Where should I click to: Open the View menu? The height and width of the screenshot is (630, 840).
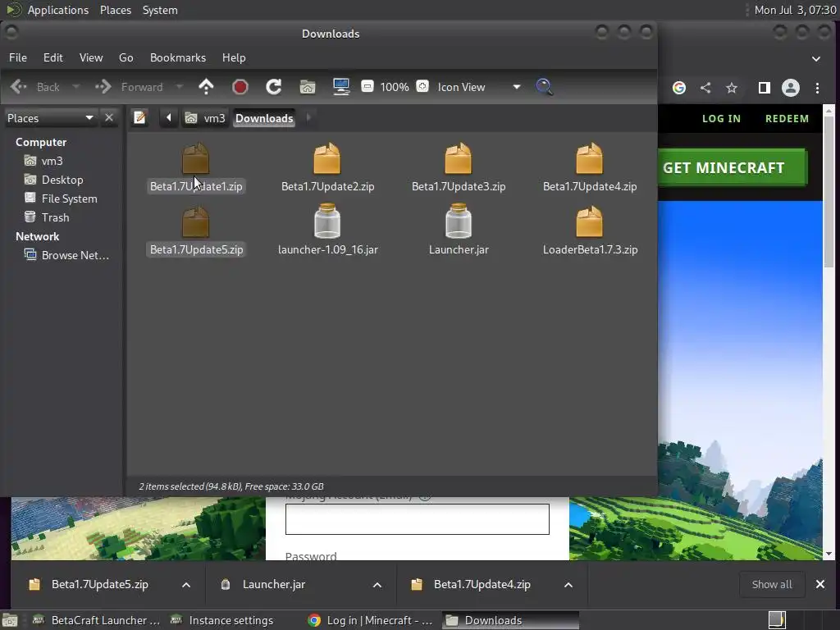click(x=90, y=57)
